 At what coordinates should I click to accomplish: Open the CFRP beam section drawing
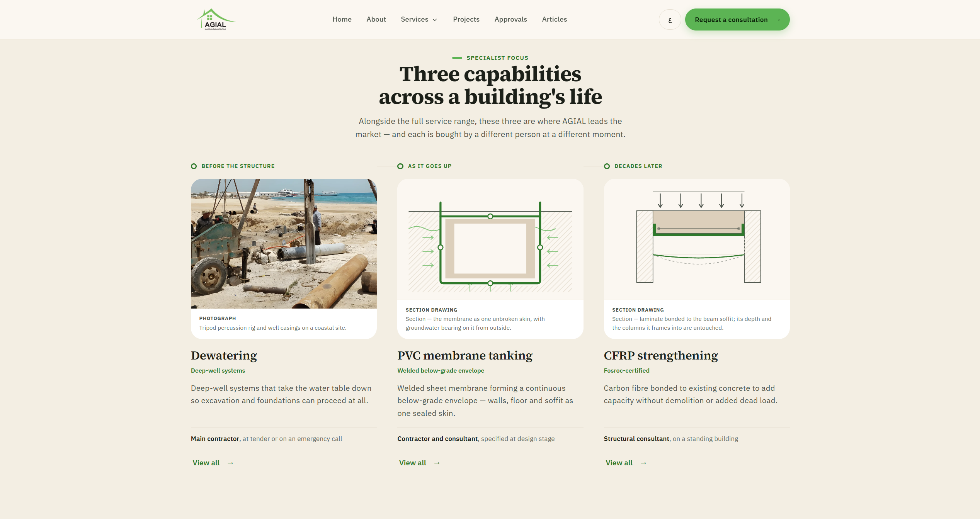[x=697, y=239]
